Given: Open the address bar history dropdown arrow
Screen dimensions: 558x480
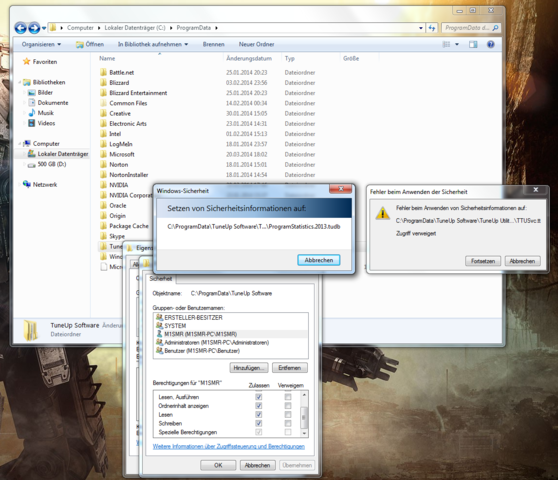Looking at the screenshot, I should click(x=421, y=28).
